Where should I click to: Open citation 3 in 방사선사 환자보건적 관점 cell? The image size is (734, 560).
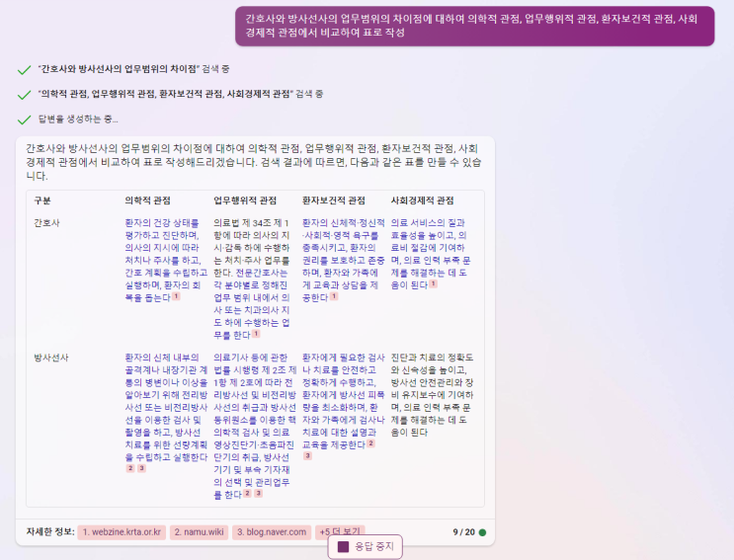click(307, 455)
